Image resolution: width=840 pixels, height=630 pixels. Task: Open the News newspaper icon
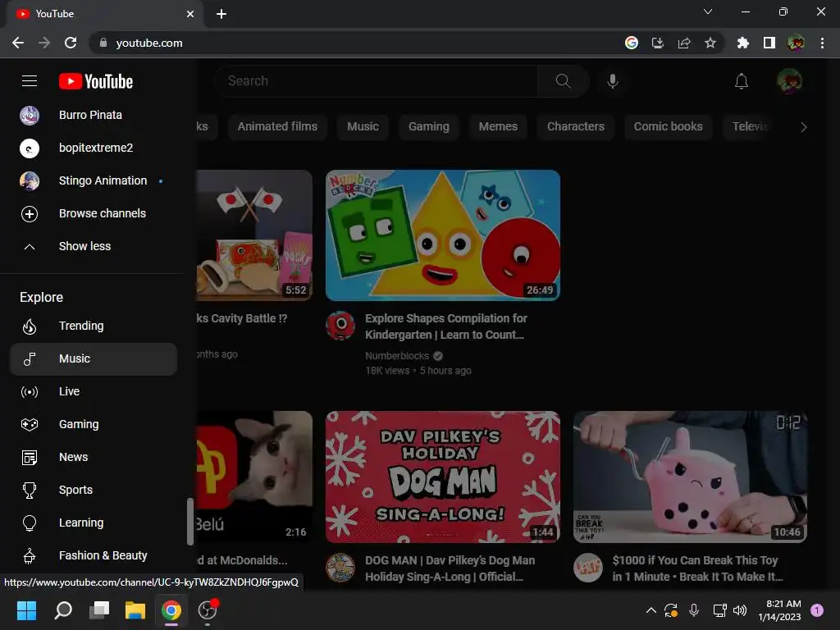(x=30, y=458)
